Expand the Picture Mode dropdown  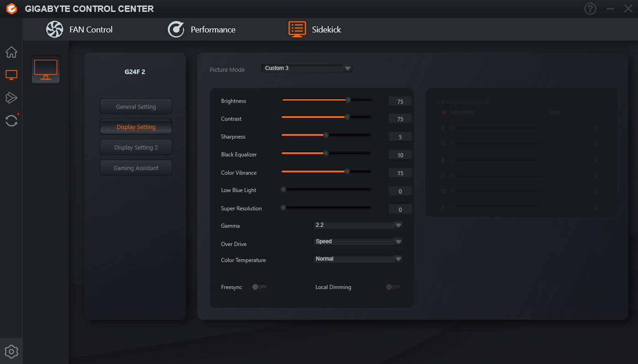click(307, 68)
